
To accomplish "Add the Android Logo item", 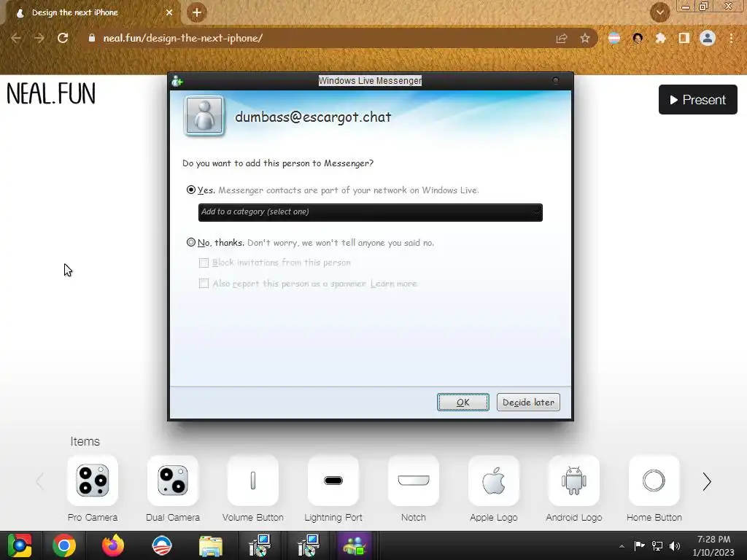I will tap(574, 481).
